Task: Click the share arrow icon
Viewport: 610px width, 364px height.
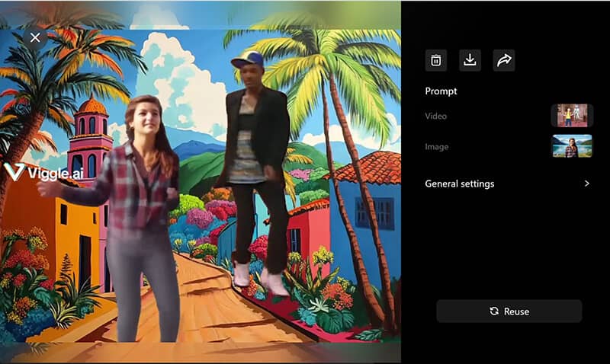Action: pyautogui.click(x=503, y=60)
